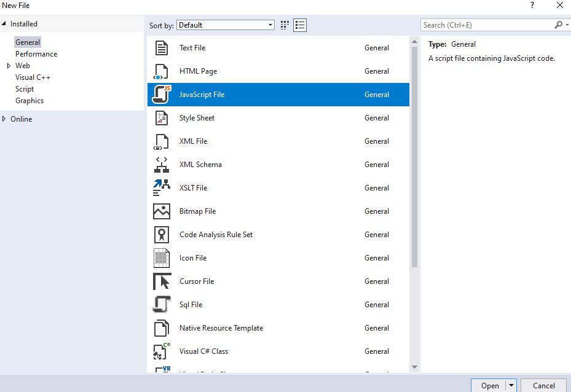
Task: Select the XML Schema template name
Action: point(200,165)
